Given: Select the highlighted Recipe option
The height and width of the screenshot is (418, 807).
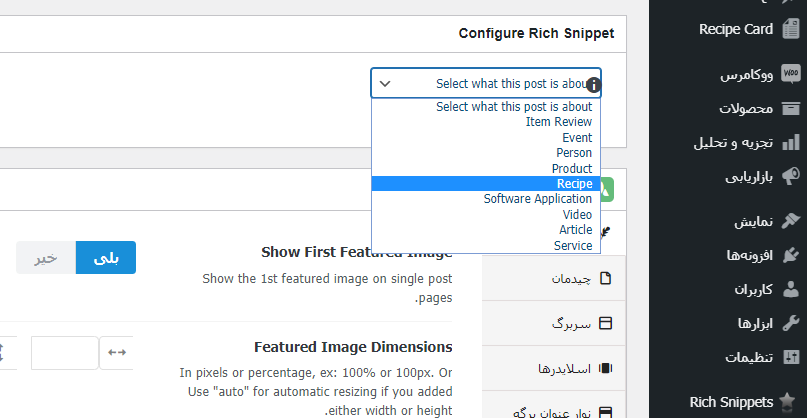Looking at the screenshot, I should 486,184.
